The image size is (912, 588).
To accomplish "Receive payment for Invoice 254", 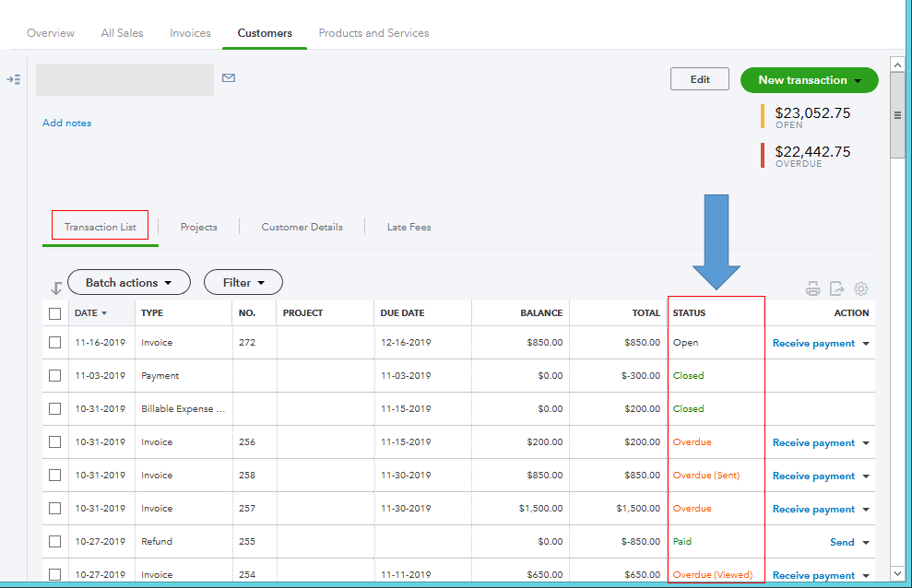I will [x=813, y=575].
